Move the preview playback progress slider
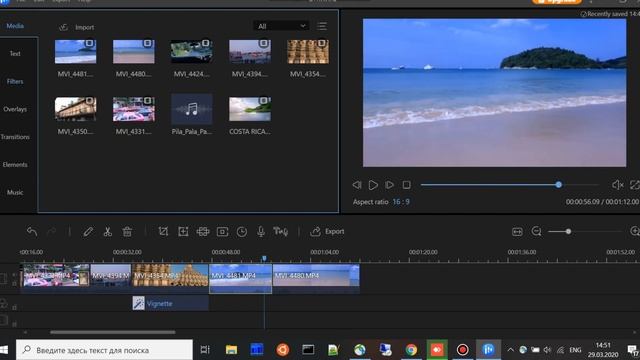 (558, 185)
